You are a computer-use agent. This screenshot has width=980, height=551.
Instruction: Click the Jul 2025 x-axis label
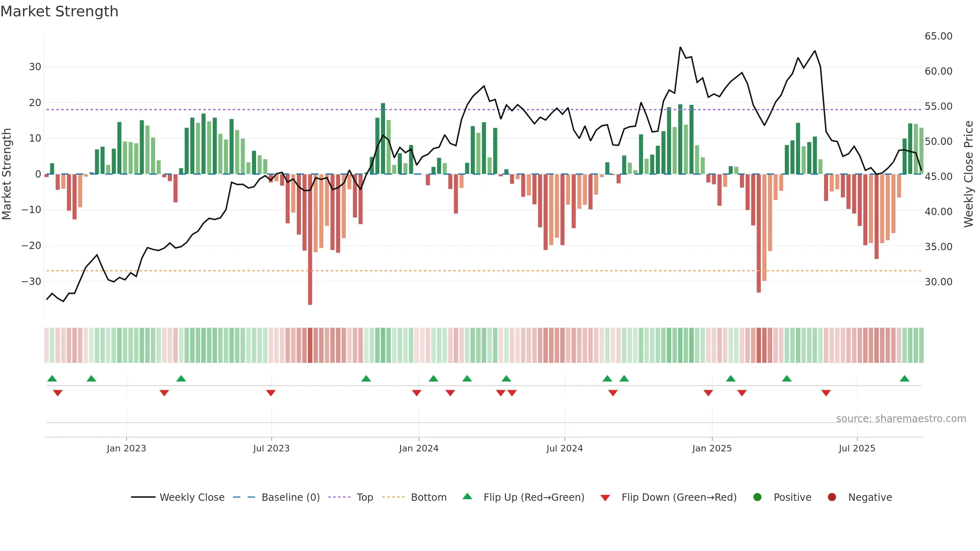coord(857,448)
